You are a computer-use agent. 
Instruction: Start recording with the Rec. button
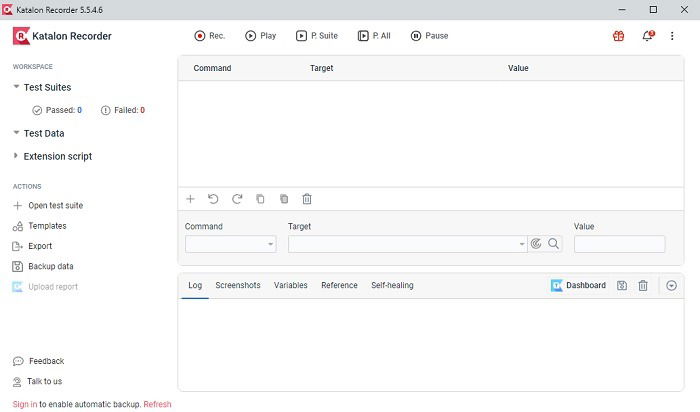[209, 36]
